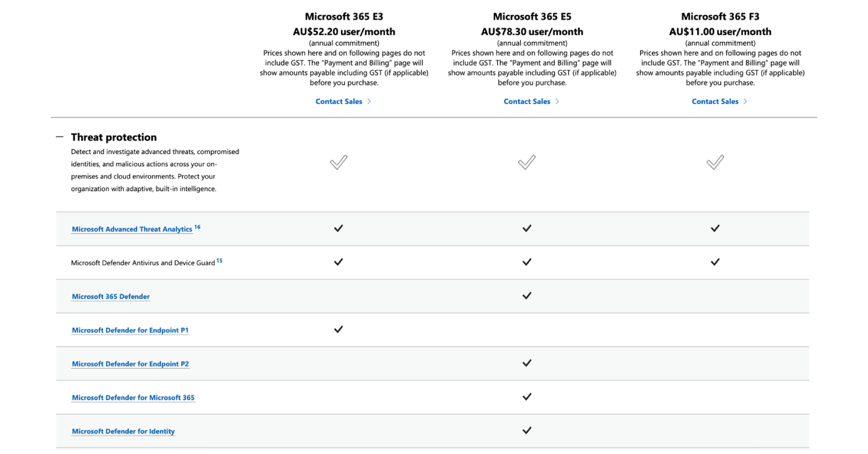Viewport: 868px width, 454px height.
Task: Select the checkmark for Defender for Endpoint P1 under E3
Action: (339, 329)
